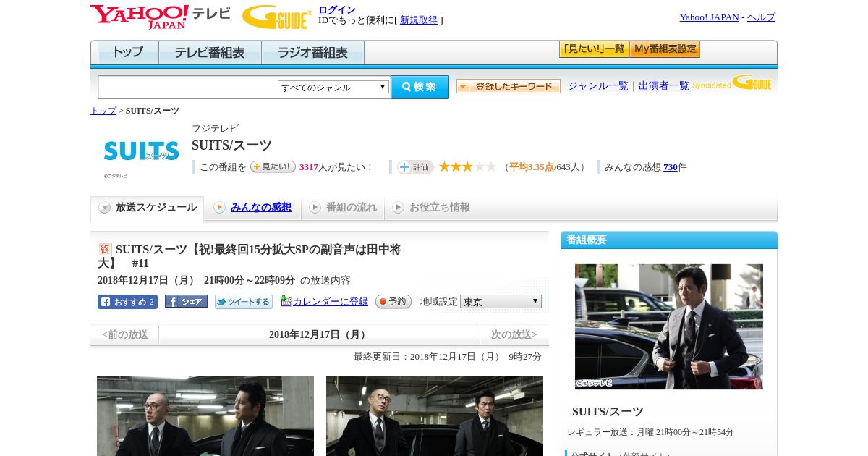
Task: Open the left scene photo thumbnail
Action: 205,416
